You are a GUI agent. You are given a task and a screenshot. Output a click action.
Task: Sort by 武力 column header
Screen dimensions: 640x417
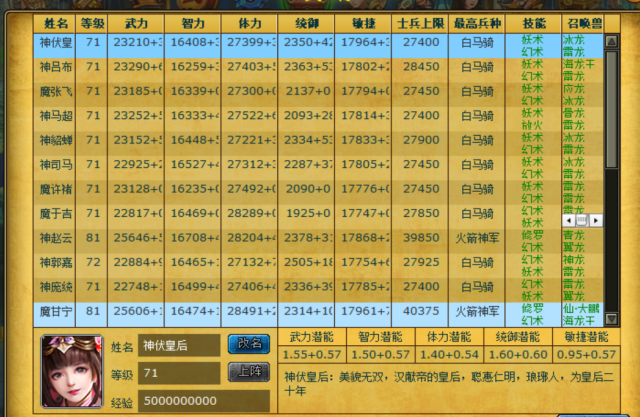pyautogui.click(x=136, y=21)
